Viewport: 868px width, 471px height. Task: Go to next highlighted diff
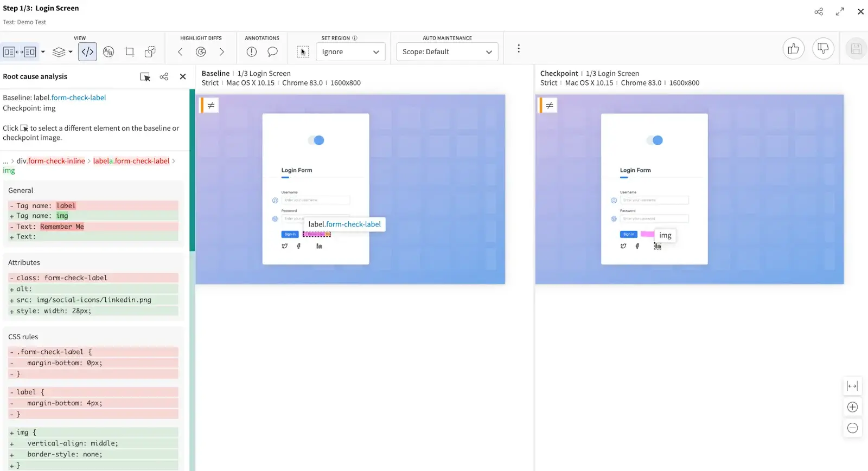[221, 52]
